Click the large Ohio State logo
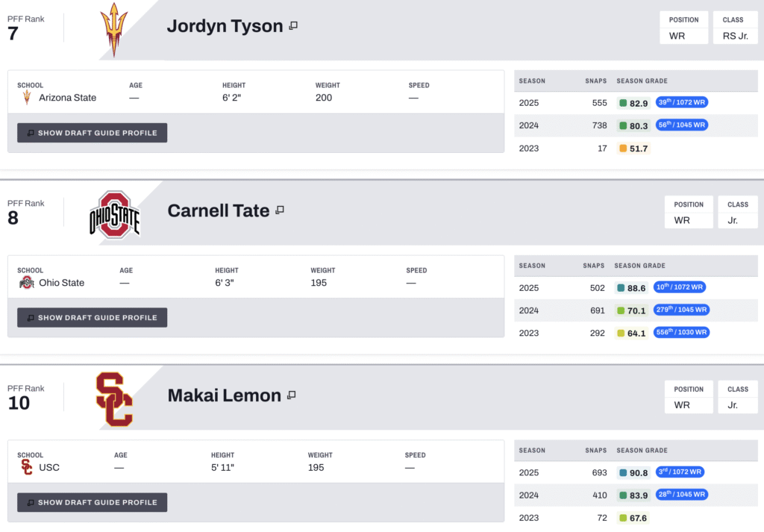The height and width of the screenshot is (532, 764). tap(114, 215)
